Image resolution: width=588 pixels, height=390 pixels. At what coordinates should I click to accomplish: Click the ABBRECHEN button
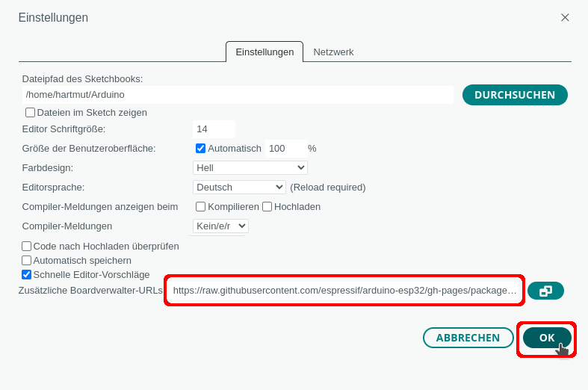pyautogui.click(x=468, y=338)
